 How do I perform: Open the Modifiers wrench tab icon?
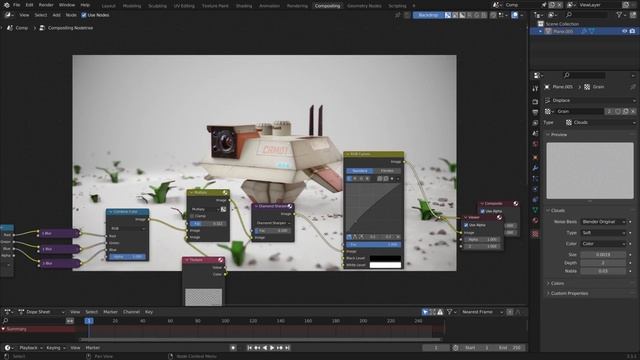535,168
